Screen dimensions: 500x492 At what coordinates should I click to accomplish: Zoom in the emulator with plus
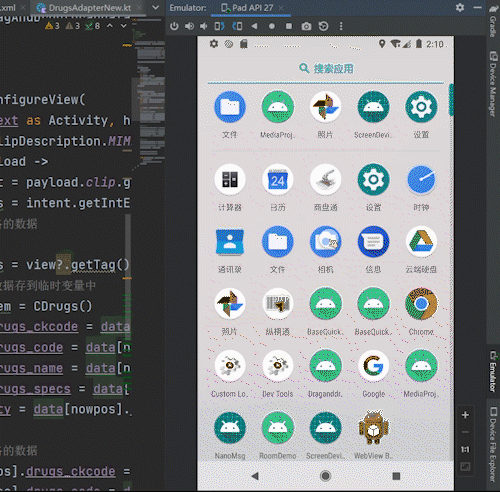point(465,415)
